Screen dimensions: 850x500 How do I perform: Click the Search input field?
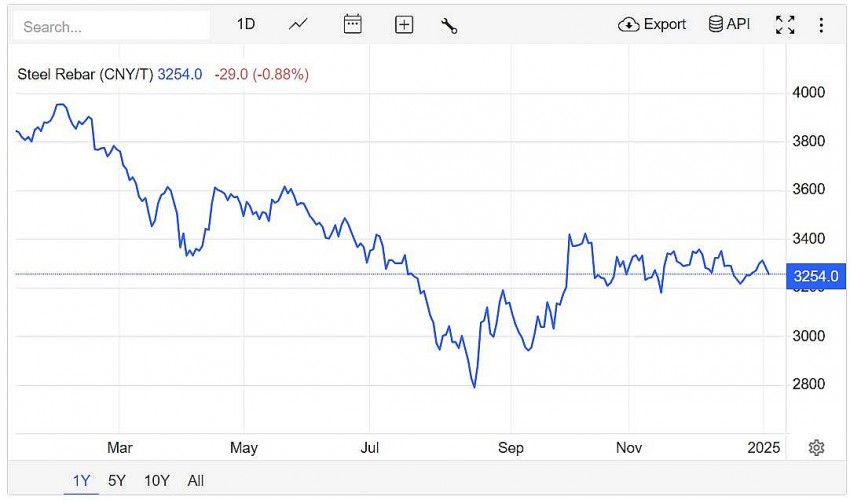(x=110, y=26)
